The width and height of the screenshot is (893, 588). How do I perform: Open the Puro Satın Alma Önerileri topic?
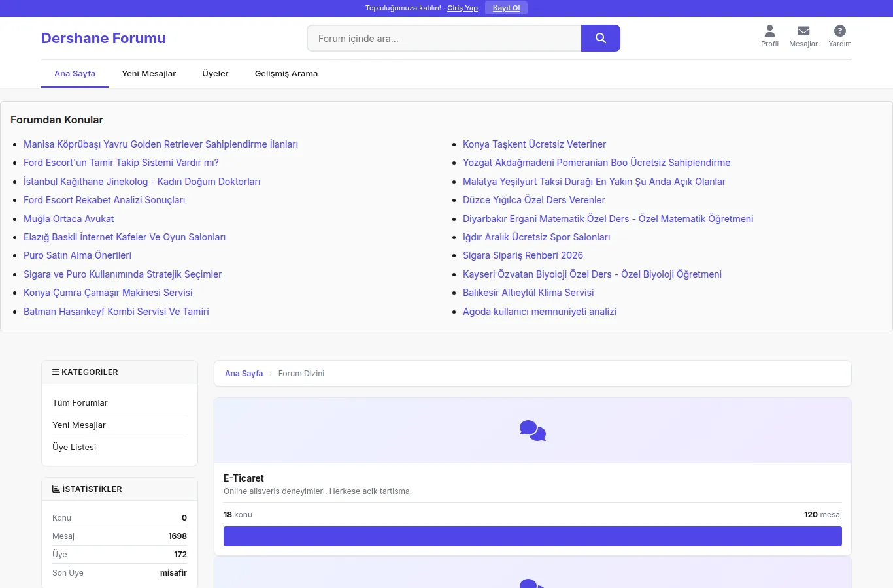77,255
